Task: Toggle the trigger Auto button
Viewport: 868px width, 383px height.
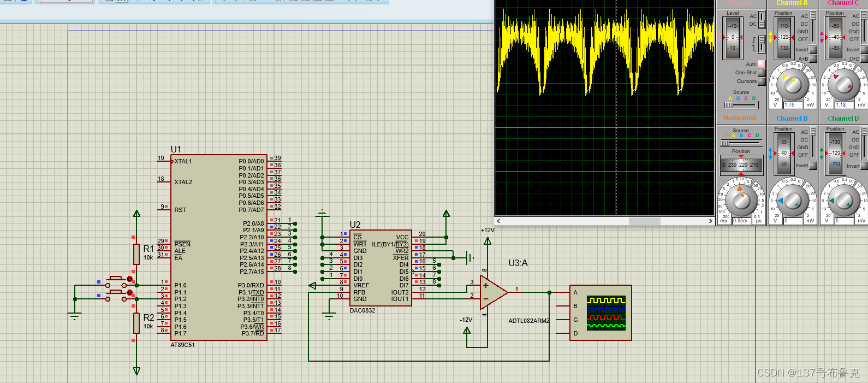Action: [x=762, y=64]
